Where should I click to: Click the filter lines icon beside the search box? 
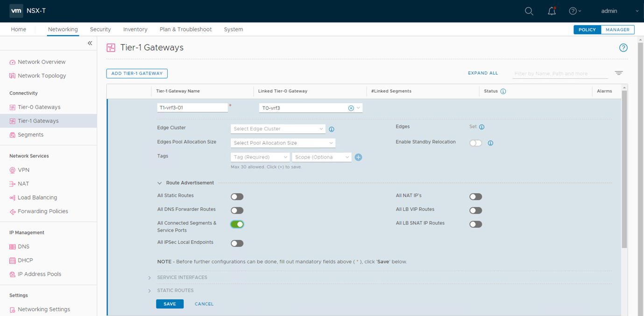pyautogui.click(x=618, y=73)
